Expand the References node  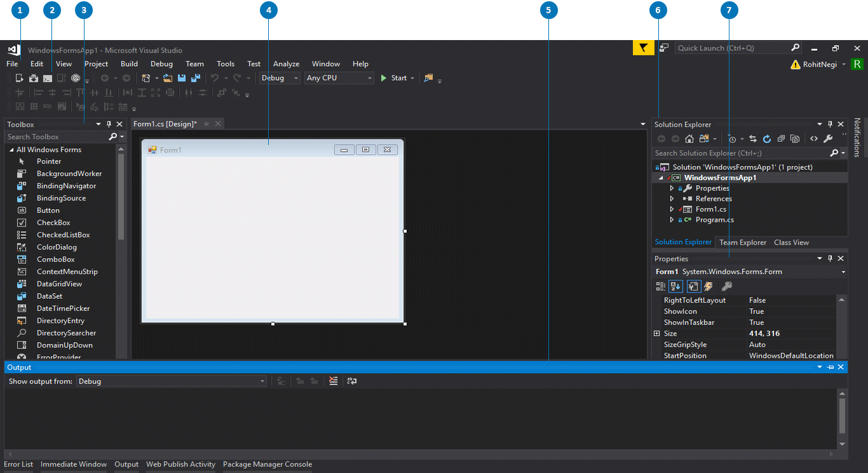(x=672, y=198)
